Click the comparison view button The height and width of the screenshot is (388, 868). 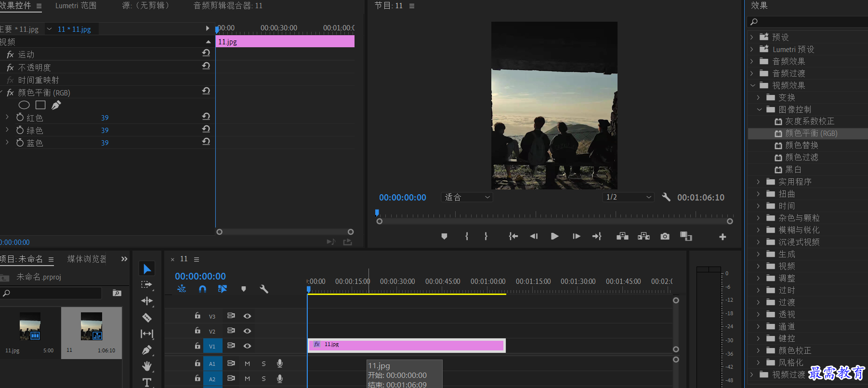point(686,236)
